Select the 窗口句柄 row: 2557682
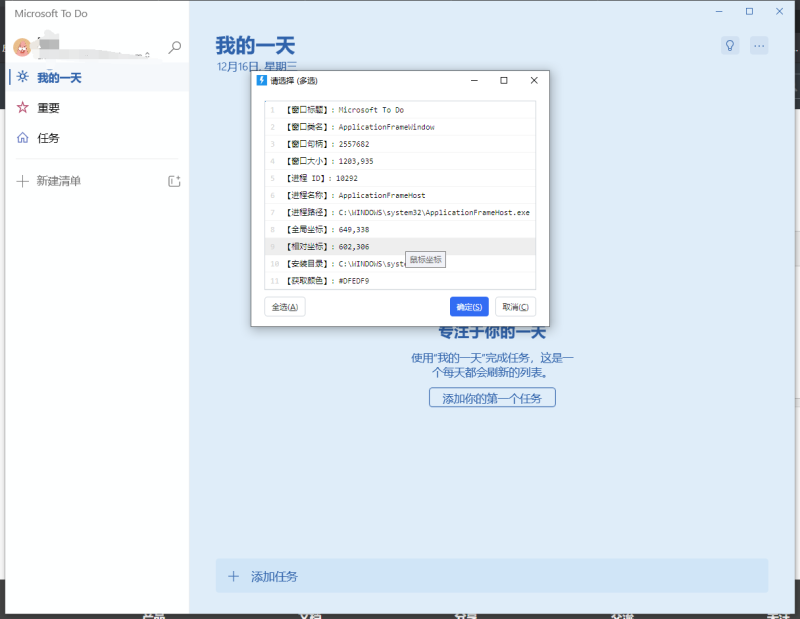Viewport: 800px width, 619px height. [x=400, y=144]
